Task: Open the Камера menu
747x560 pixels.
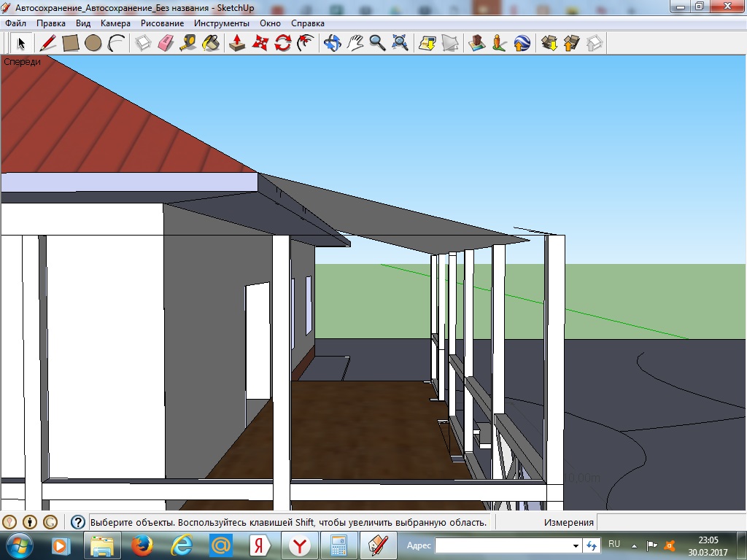Action: pyautogui.click(x=115, y=23)
